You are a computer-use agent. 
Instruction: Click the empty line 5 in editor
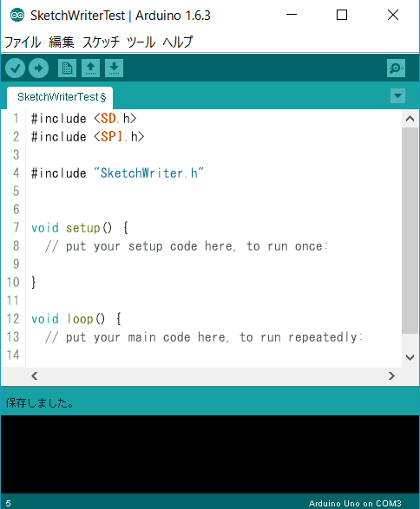pyautogui.click(x=213, y=191)
